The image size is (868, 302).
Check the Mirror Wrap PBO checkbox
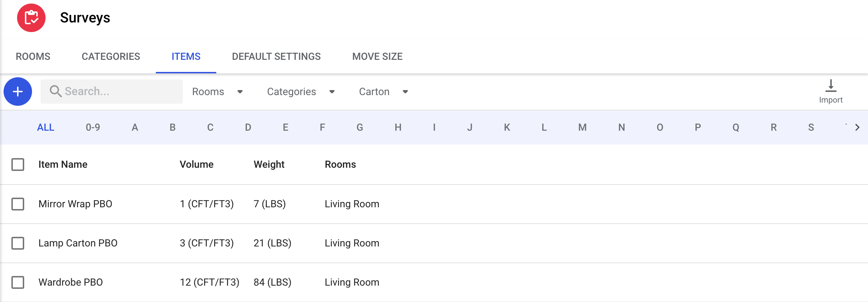(18, 204)
